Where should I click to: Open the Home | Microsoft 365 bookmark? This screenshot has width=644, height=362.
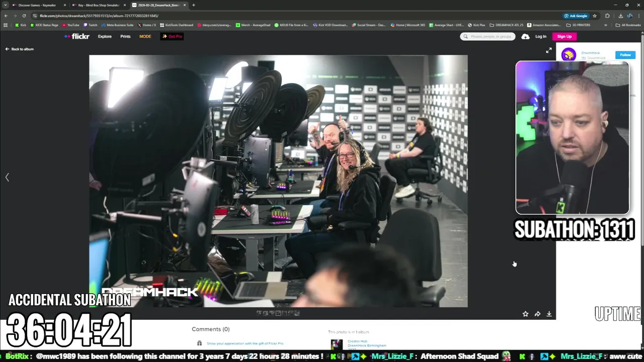(408, 25)
